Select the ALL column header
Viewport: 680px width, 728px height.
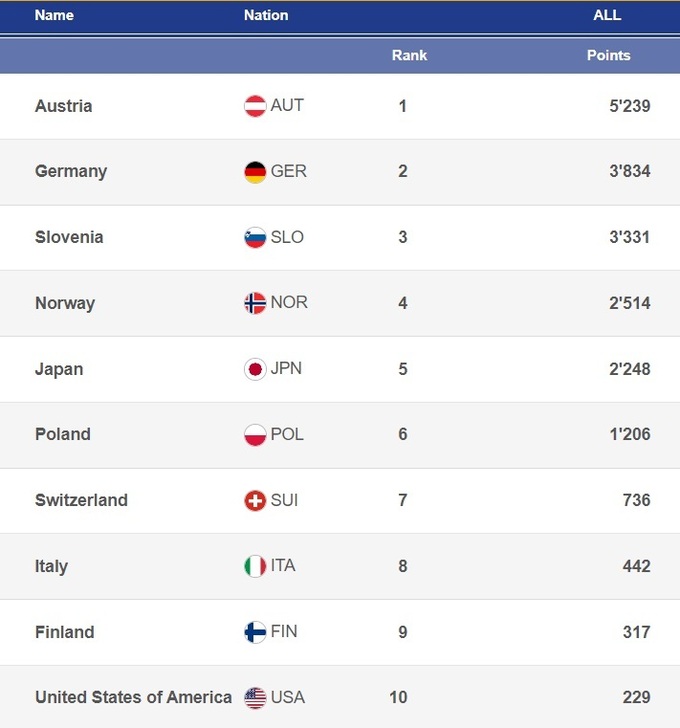[x=607, y=15]
